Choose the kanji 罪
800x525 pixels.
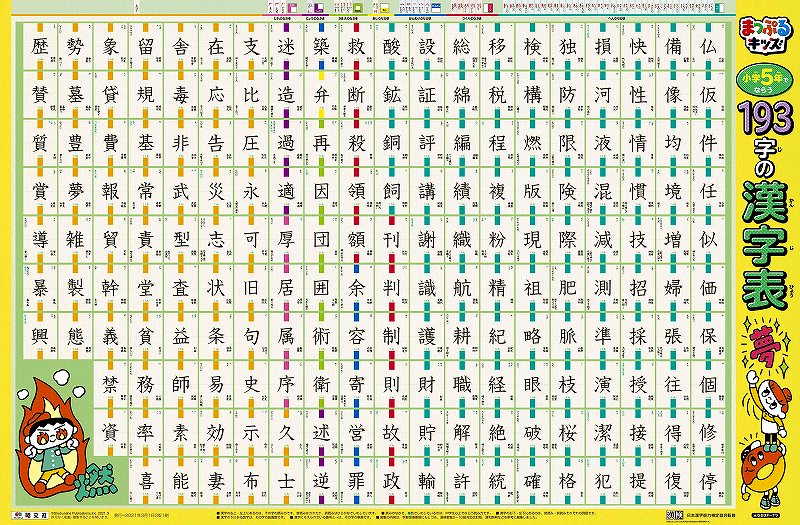(356, 481)
